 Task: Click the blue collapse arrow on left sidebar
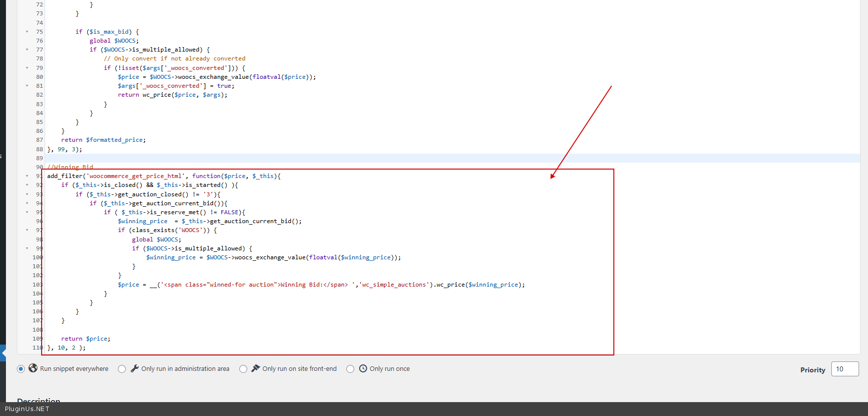3,353
